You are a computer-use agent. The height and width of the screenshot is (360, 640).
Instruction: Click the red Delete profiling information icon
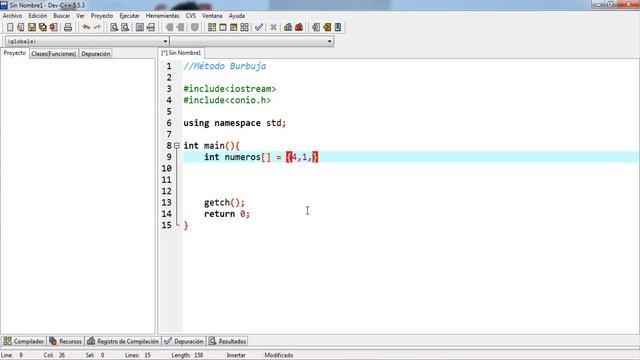pyautogui.click(x=299, y=27)
